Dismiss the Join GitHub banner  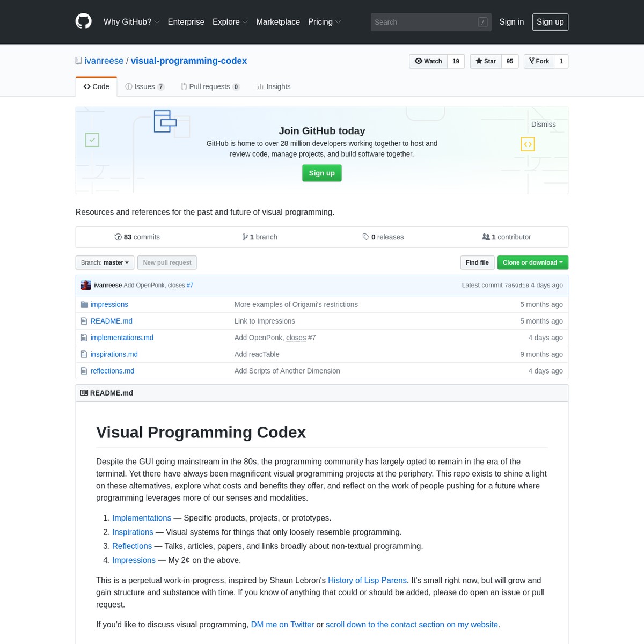[x=544, y=125]
